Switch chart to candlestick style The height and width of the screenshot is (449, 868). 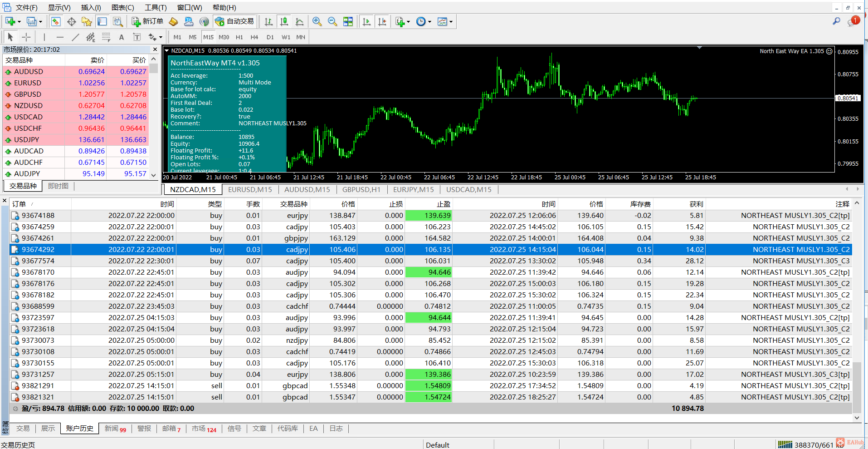coord(284,21)
